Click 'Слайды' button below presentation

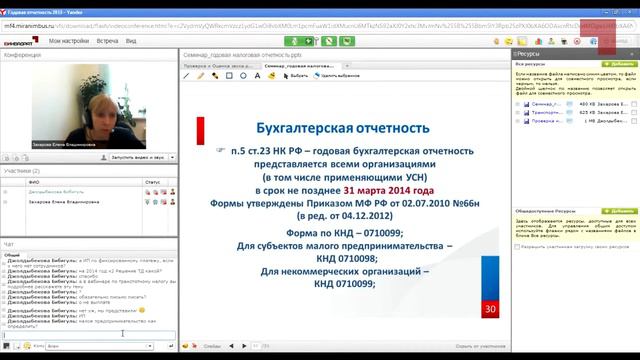[x=212, y=346]
